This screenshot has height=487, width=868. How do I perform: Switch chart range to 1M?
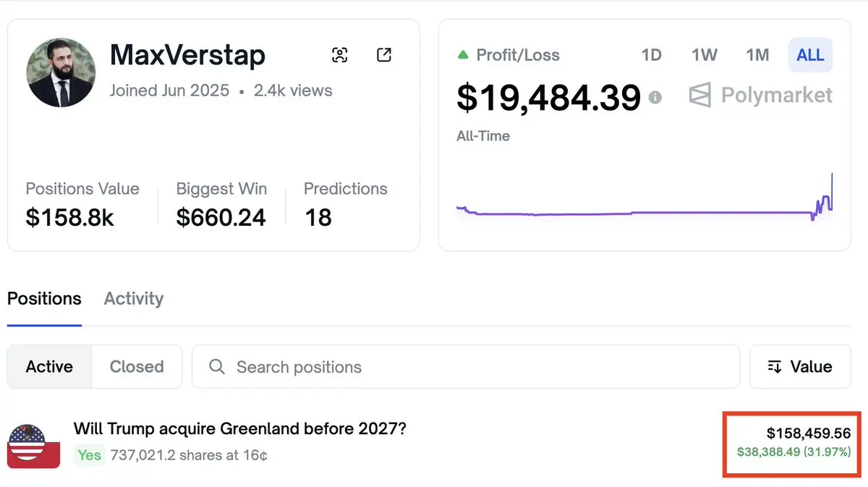[757, 56]
